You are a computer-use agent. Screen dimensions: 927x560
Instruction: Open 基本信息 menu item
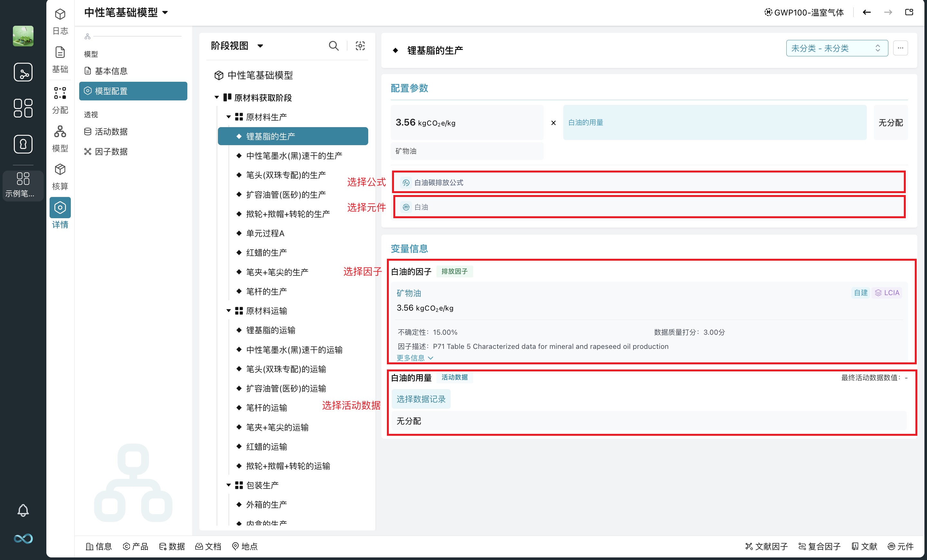111,71
